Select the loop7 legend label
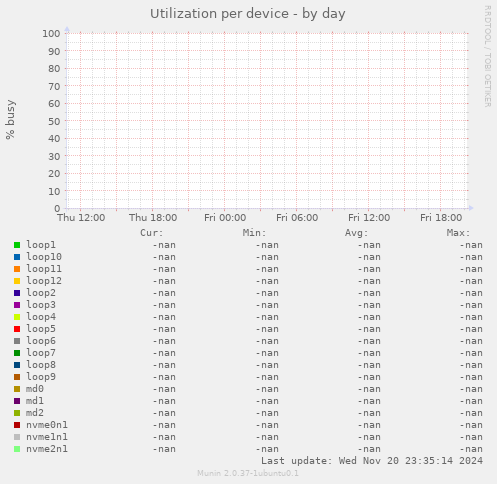The image size is (497, 484). point(41,353)
